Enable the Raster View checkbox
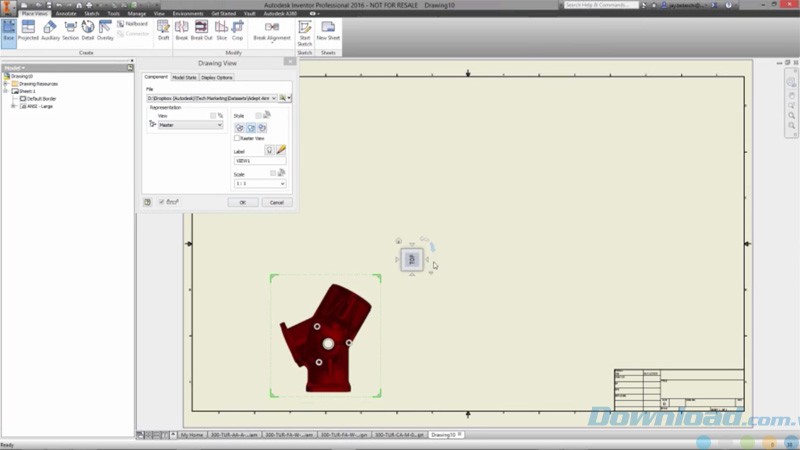Screen dimensions: 800x450 click(x=237, y=138)
